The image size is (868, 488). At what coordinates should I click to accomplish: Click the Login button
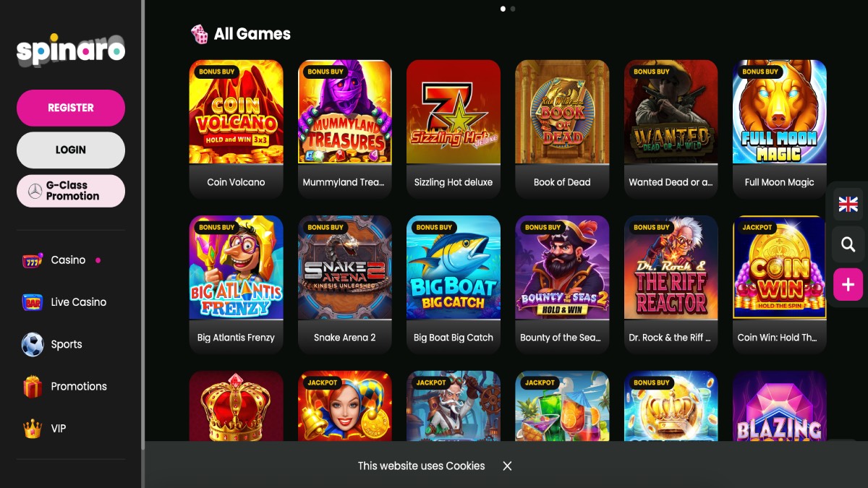(x=71, y=150)
